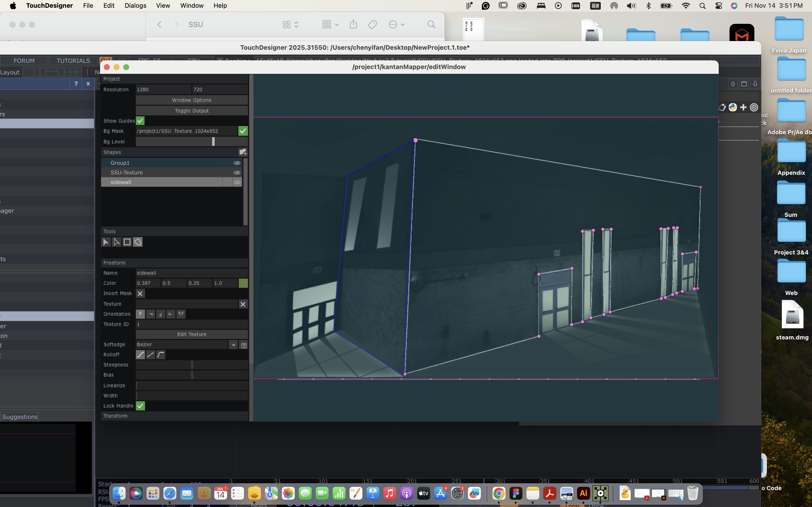Select the freeform shape tool
Viewport: 812px width, 507px height.
(x=138, y=242)
